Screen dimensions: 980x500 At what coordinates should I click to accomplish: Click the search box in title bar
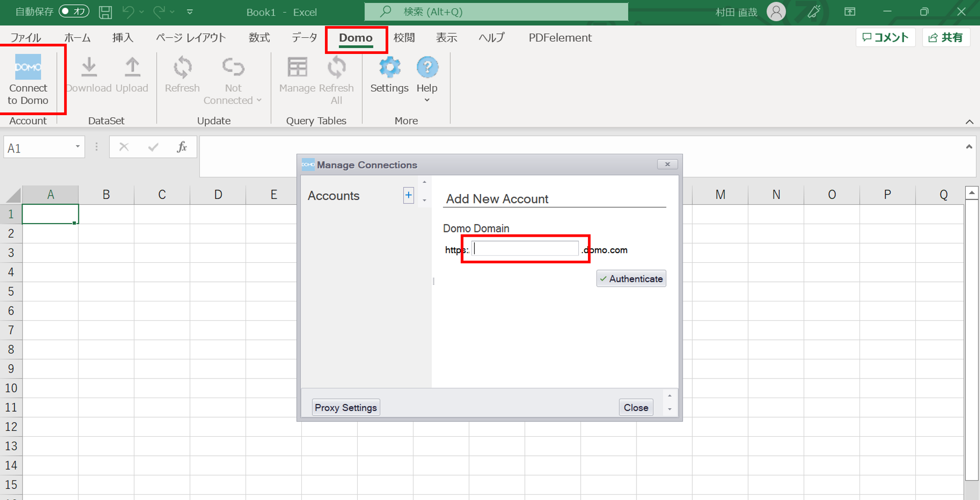(496, 12)
